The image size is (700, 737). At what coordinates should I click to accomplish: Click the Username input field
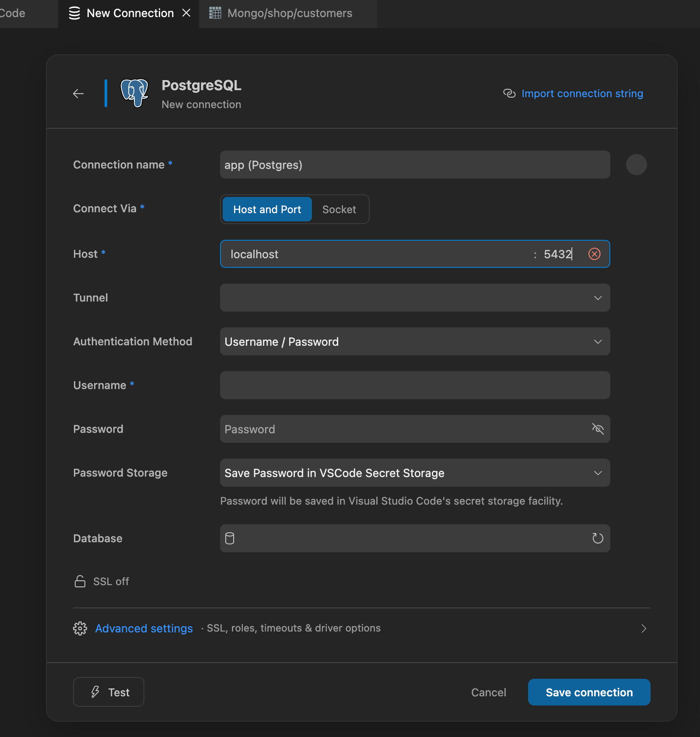[x=415, y=385]
